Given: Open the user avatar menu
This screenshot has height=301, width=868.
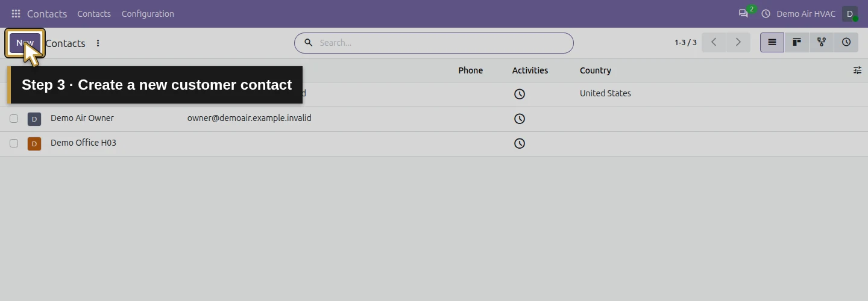Looking at the screenshot, I should coord(850,13).
